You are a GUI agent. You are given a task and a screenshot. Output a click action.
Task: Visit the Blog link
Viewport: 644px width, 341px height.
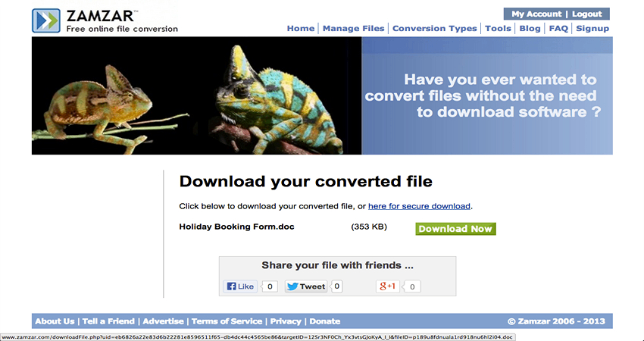coord(530,28)
